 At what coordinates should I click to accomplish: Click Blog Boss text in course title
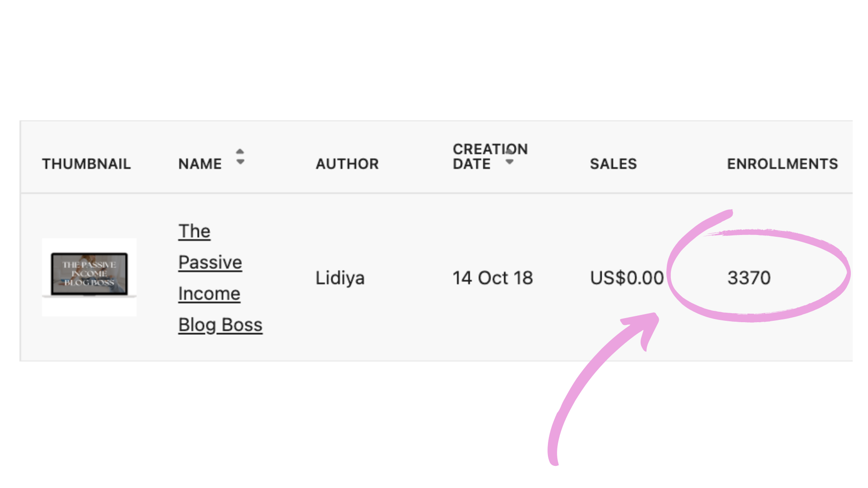click(220, 324)
